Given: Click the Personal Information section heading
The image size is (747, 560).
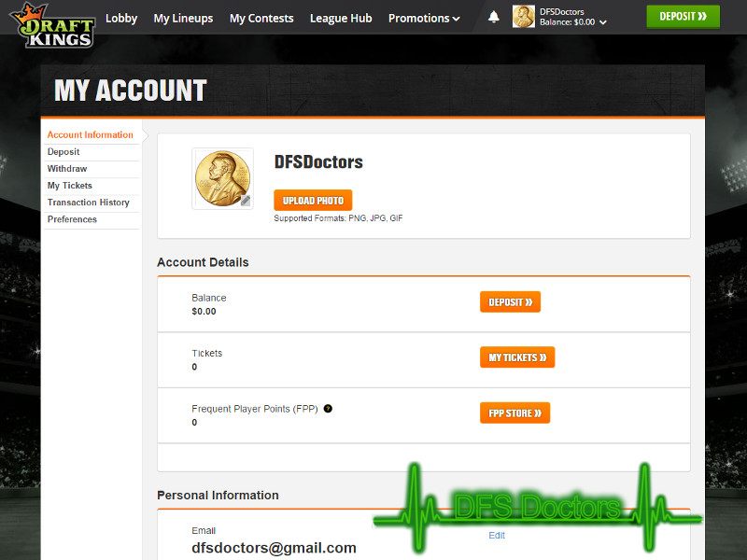Looking at the screenshot, I should click(x=218, y=496).
